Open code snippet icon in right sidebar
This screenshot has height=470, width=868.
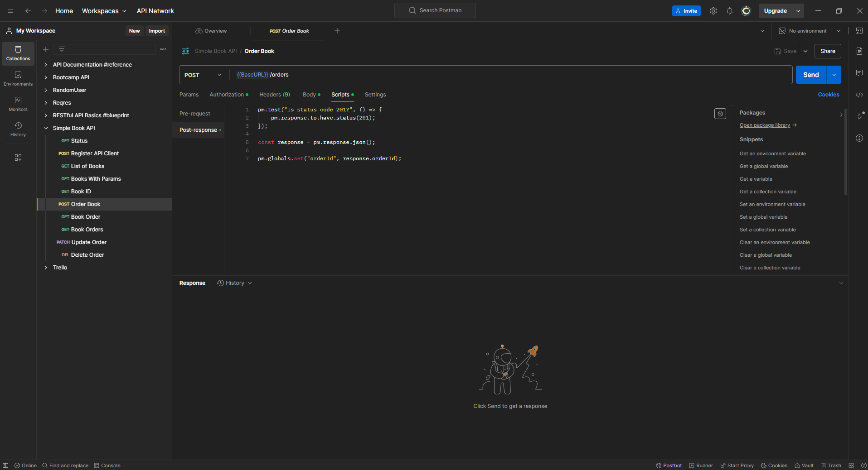859,95
